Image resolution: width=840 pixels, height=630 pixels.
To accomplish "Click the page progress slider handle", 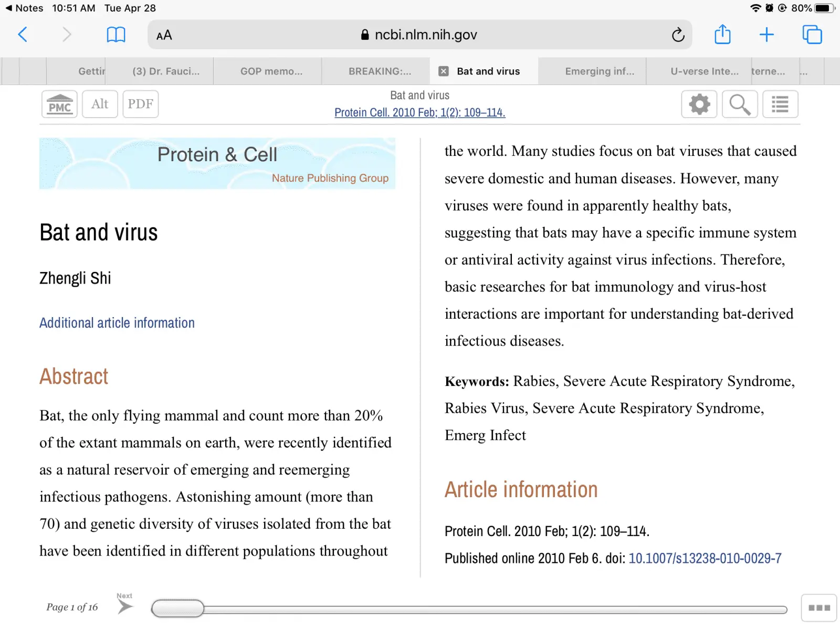I will pyautogui.click(x=178, y=608).
